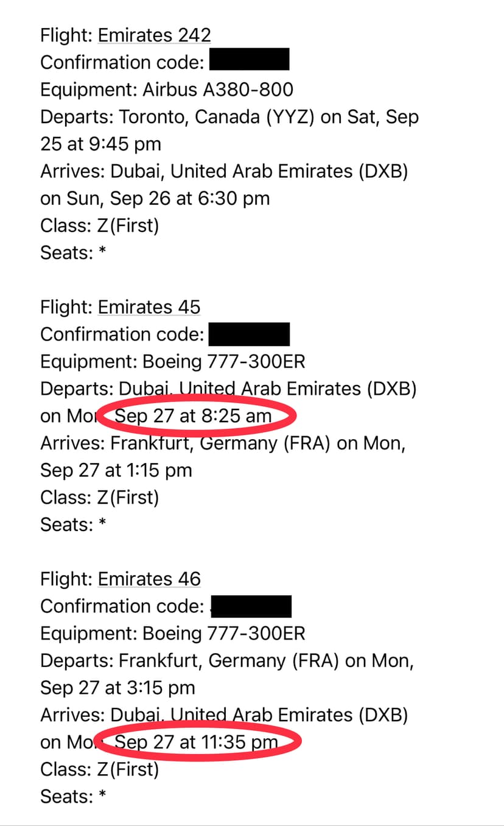Click the redacted confirmation code for Emirates 45
This screenshot has height=826, width=504.
pyautogui.click(x=249, y=334)
